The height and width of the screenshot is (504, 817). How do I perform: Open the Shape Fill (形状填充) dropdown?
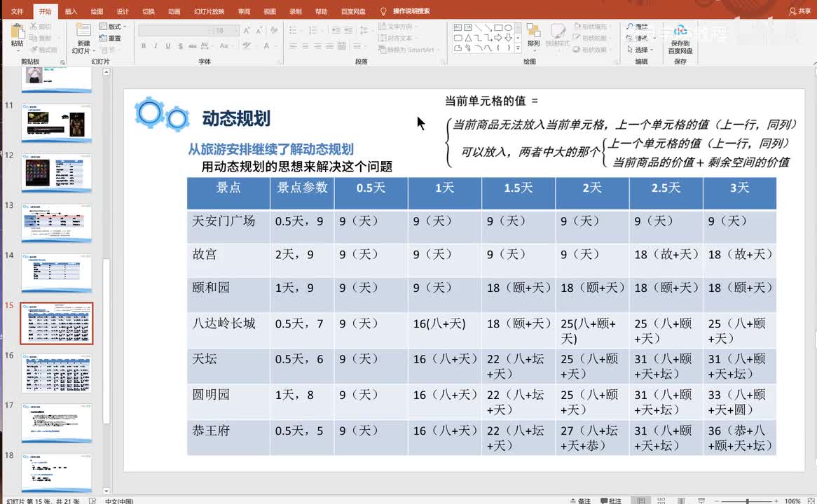coord(591,26)
